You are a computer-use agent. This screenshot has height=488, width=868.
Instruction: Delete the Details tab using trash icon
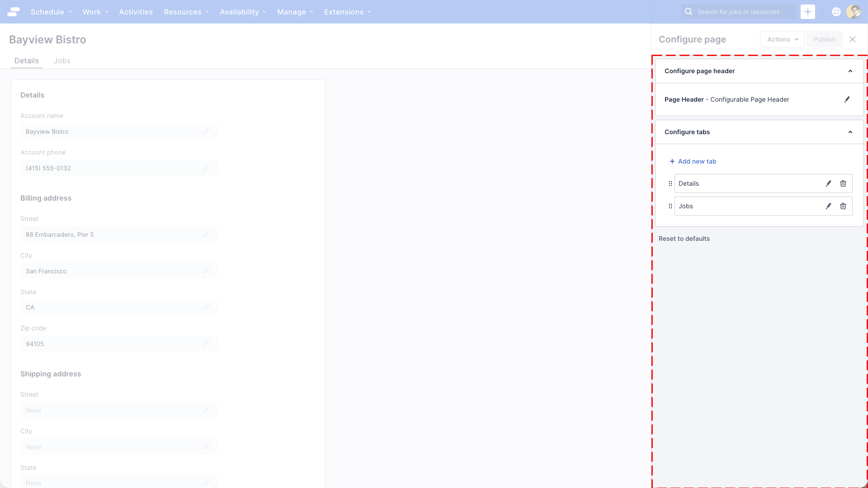click(843, 183)
